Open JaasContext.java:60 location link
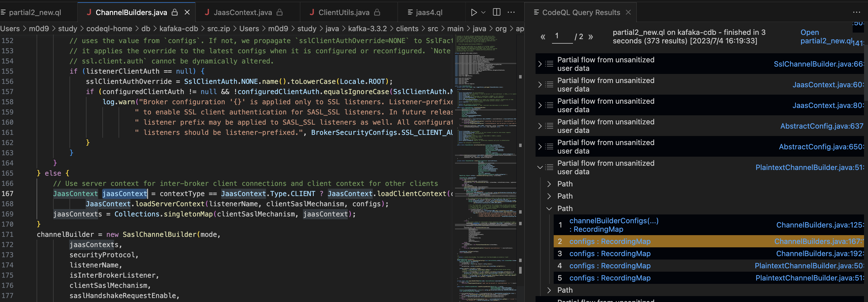 [x=828, y=84]
